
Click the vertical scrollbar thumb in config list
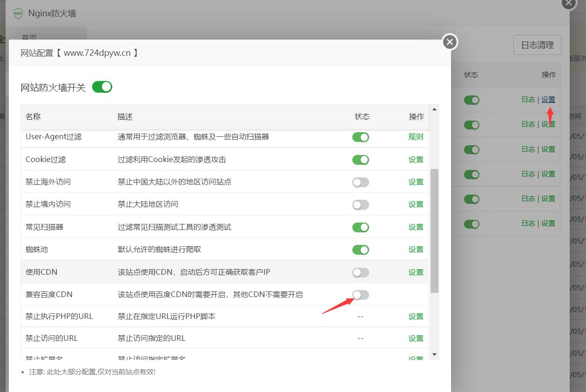pyautogui.click(x=435, y=231)
